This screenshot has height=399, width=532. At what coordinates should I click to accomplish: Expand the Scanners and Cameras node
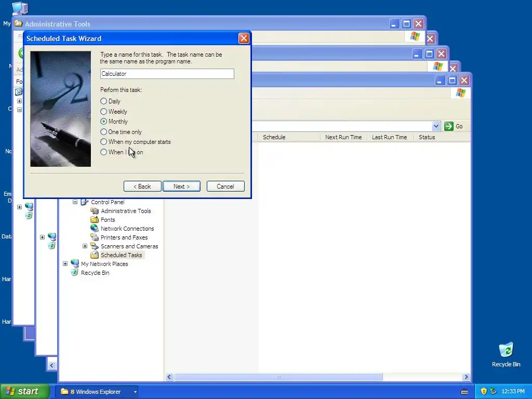coord(85,246)
